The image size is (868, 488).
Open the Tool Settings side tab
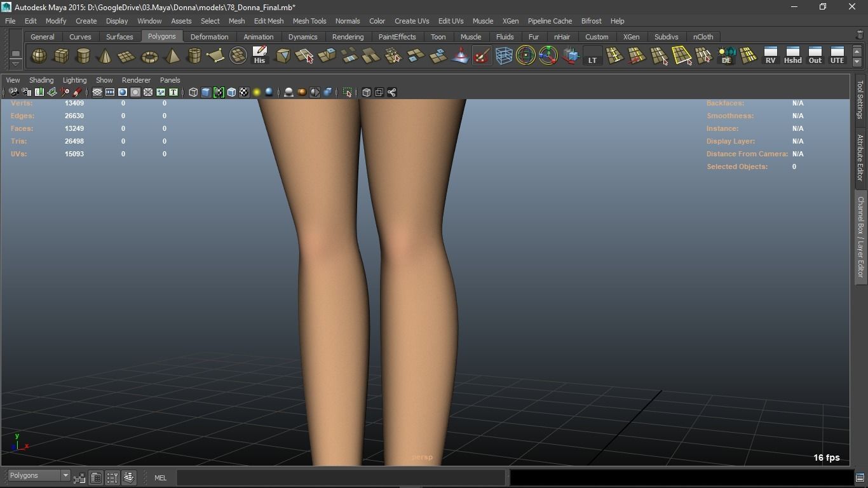point(860,99)
